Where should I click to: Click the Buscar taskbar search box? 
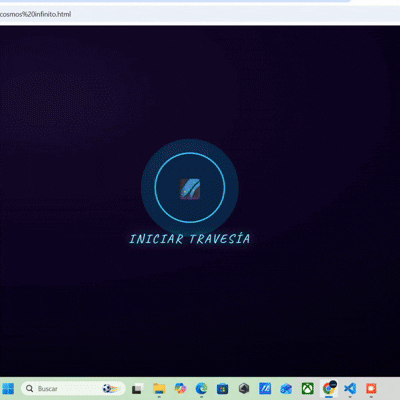coord(73,389)
